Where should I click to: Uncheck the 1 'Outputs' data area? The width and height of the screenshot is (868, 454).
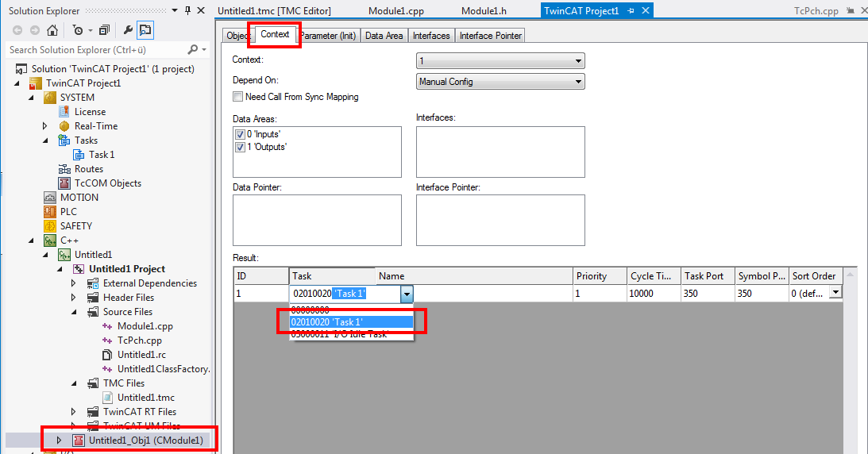[241, 147]
